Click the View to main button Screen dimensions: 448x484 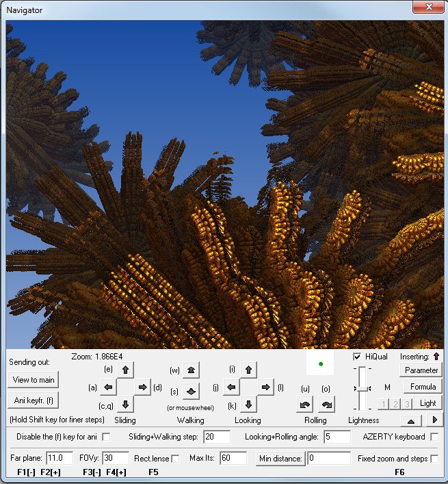34,380
